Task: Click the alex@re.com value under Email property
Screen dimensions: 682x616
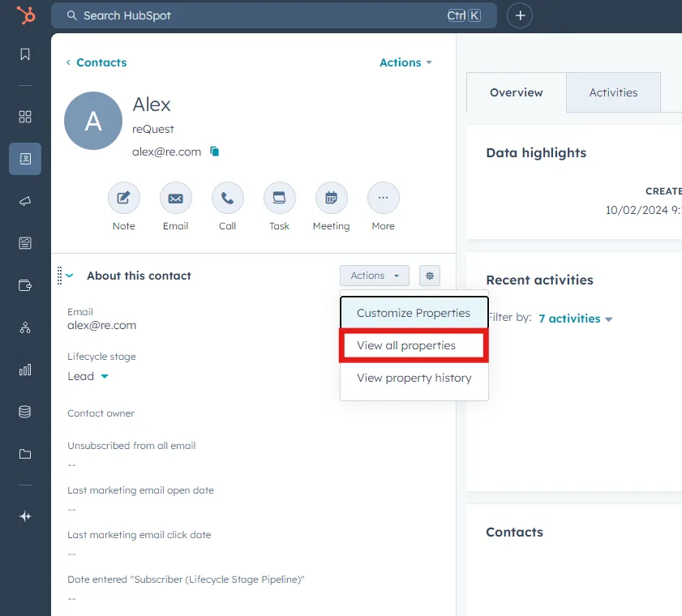Action: point(102,325)
